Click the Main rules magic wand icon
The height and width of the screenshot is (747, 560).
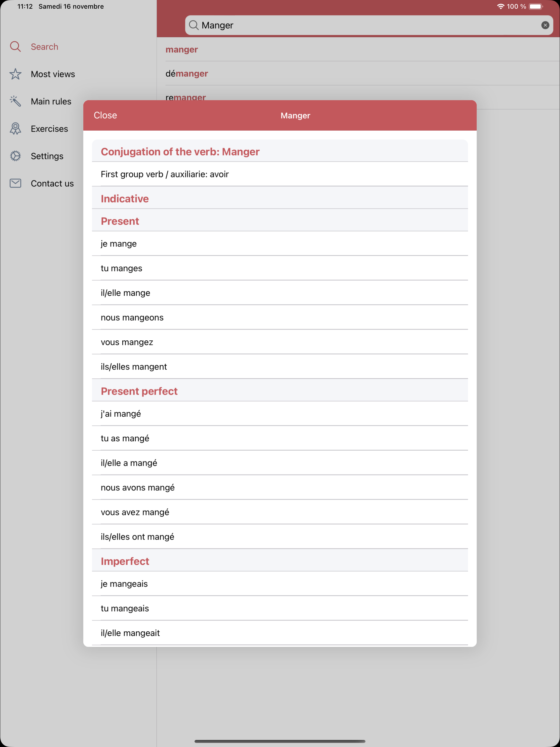15,101
